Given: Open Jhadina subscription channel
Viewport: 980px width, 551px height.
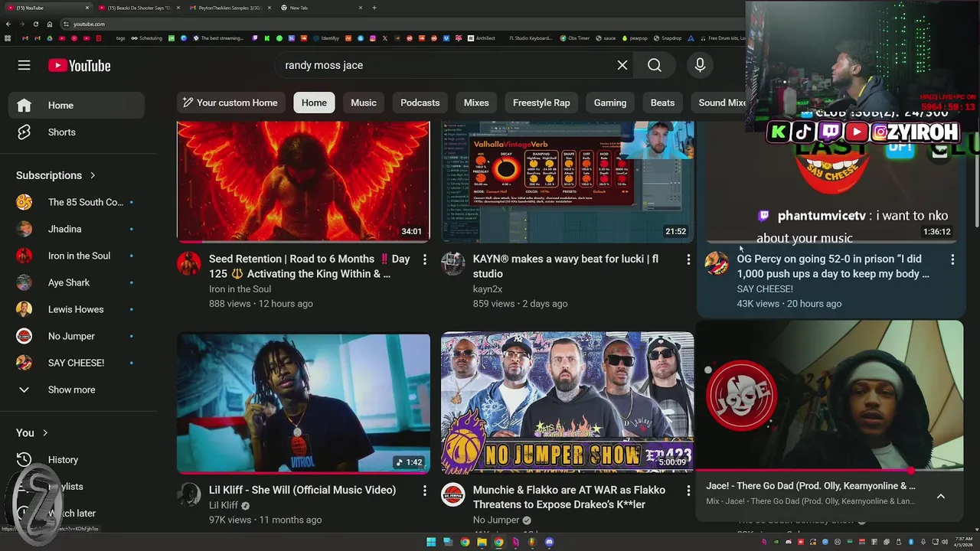Looking at the screenshot, I should (x=77, y=229).
